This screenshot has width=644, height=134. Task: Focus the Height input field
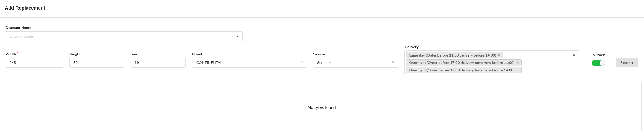pyautogui.click(x=97, y=63)
